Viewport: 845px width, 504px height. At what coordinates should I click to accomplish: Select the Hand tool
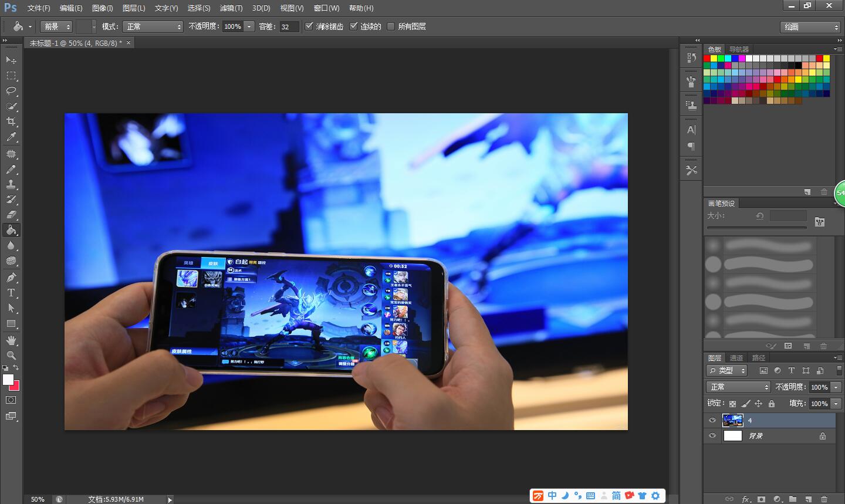tap(11, 340)
